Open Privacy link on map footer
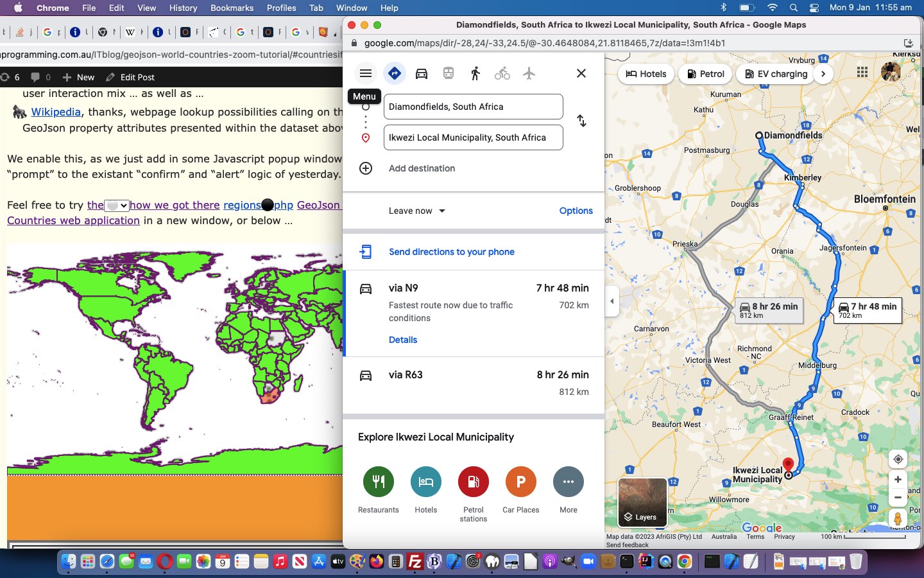The height and width of the screenshot is (578, 924). (784, 536)
